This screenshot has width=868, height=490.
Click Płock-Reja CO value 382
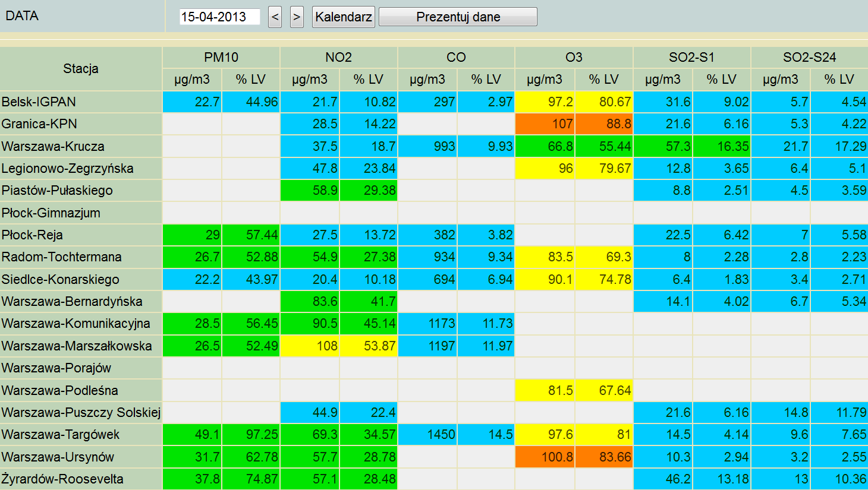(x=427, y=235)
